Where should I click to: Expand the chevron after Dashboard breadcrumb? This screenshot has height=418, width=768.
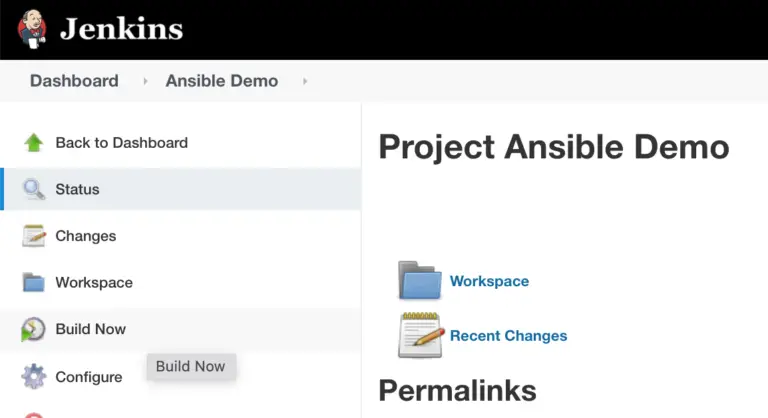[145, 81]
